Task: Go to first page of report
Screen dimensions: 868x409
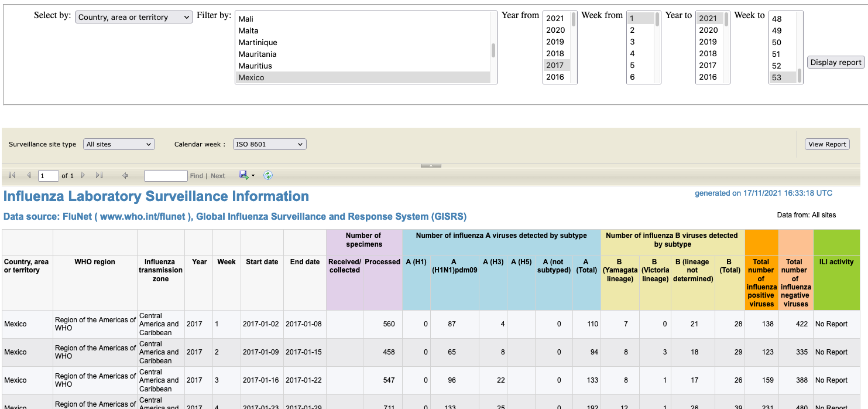Action: (x=12, y=175)
